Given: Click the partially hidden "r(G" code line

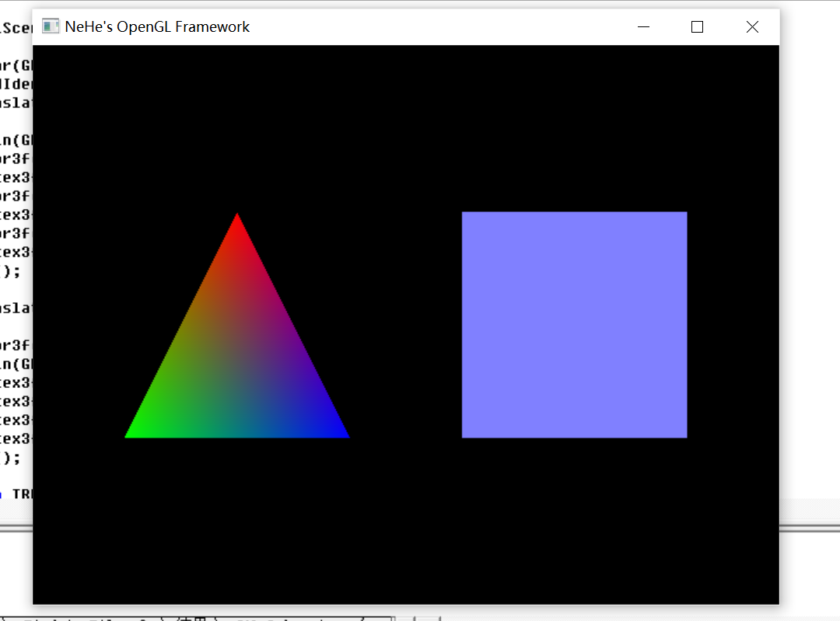Looking at the screenshot, I should 16,65.
